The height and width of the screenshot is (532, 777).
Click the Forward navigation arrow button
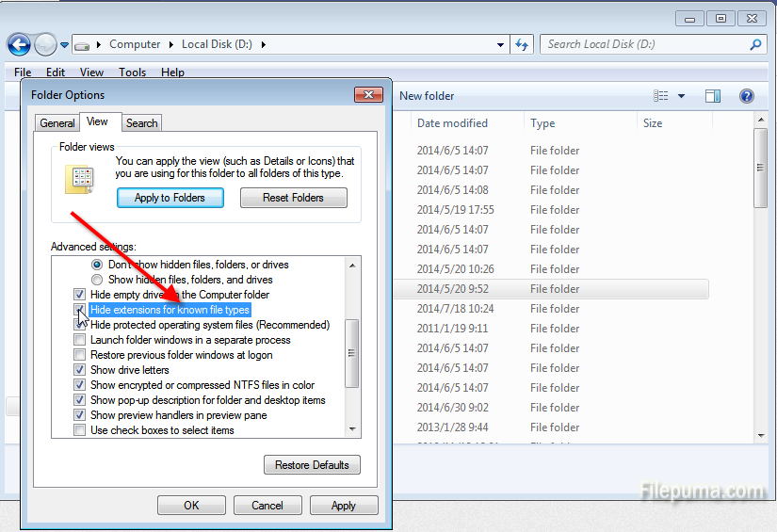[x=45, y=44]
